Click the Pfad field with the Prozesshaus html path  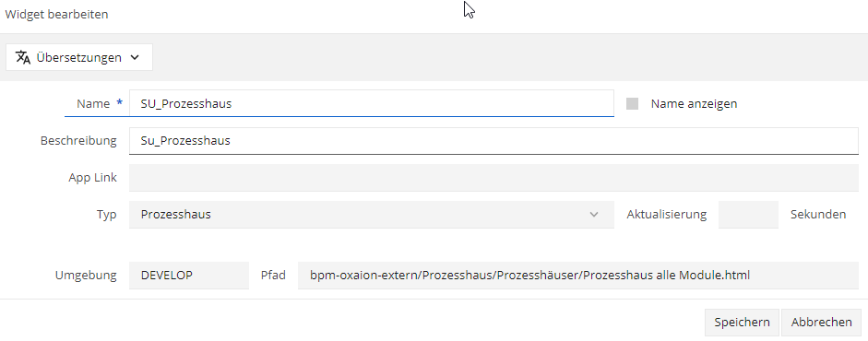(578, 276)
